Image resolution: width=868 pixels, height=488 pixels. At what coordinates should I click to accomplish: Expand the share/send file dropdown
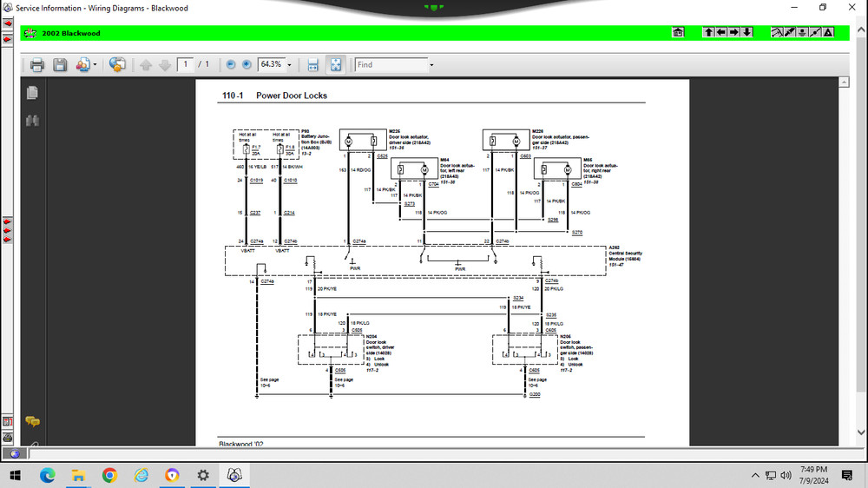[x=95, y=65]
